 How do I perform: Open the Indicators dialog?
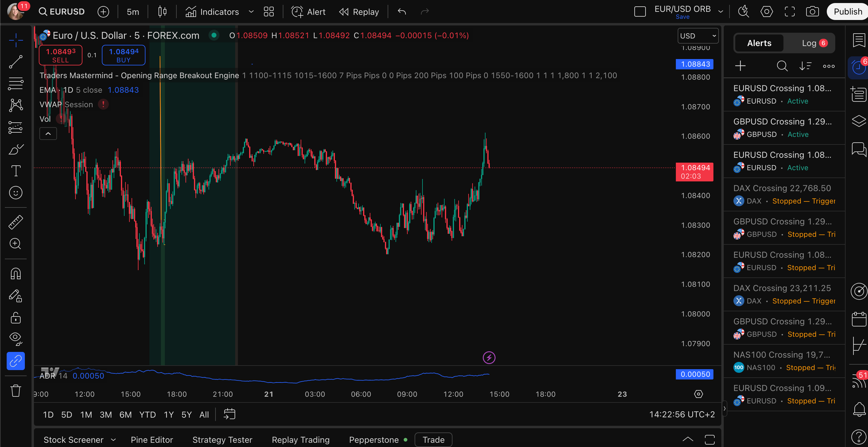pyautogui.click(x=212, y=12)
